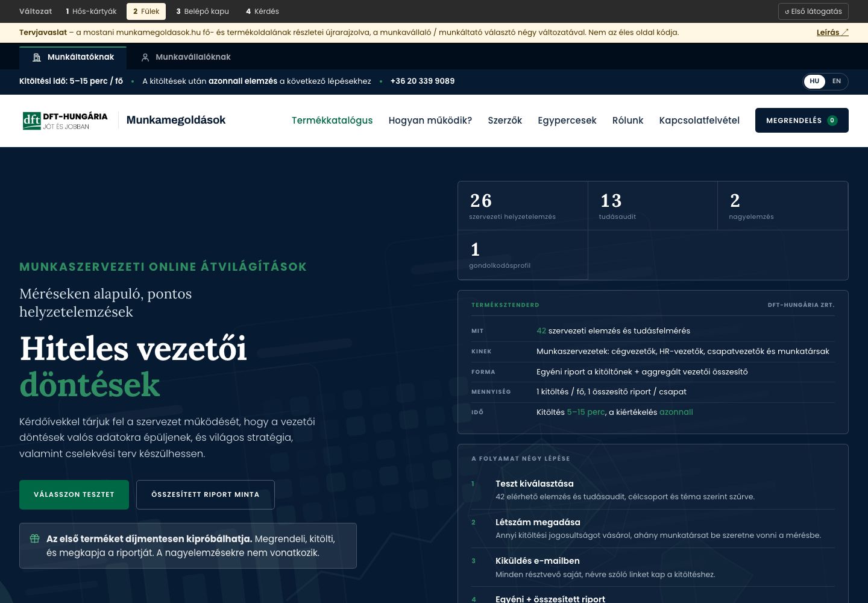
Task: Open Hogyan működik? menu item
Action: pos(430,121)
